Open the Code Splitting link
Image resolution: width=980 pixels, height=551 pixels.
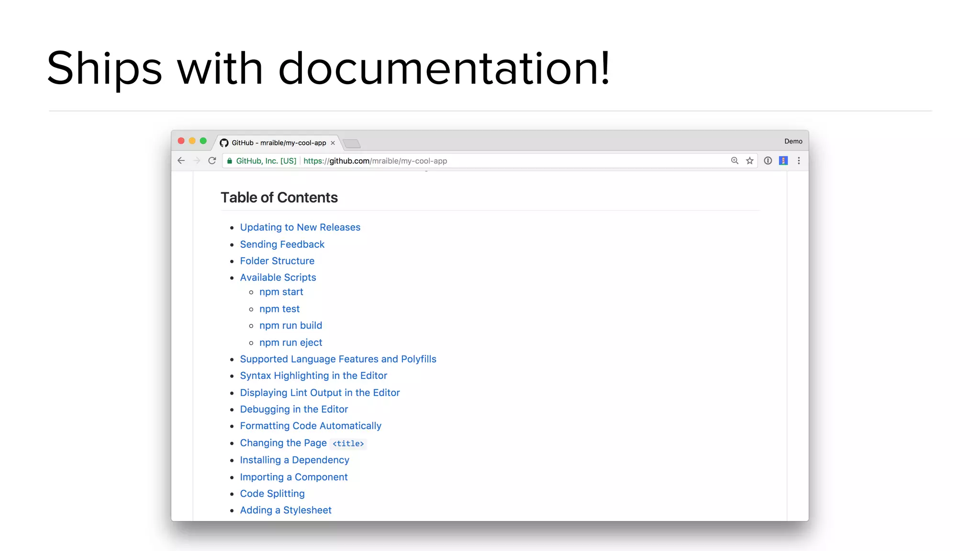272,494
